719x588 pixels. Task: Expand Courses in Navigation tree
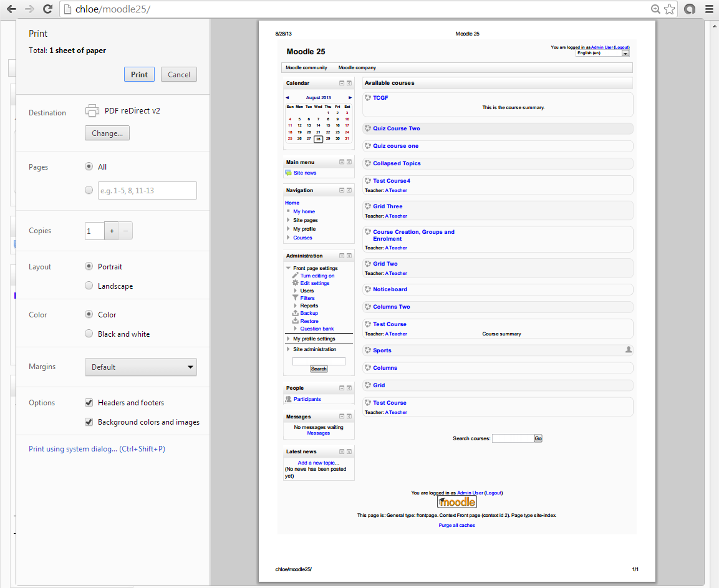click(288, 238)
